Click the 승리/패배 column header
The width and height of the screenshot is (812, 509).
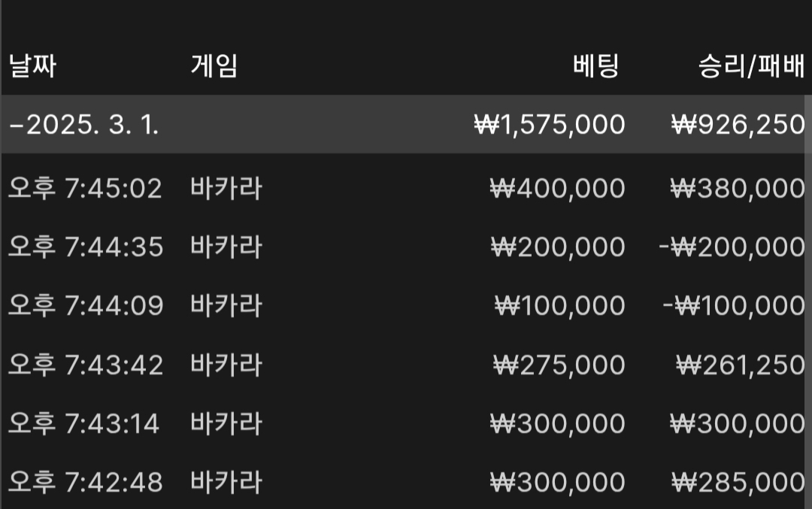[751, 65]
